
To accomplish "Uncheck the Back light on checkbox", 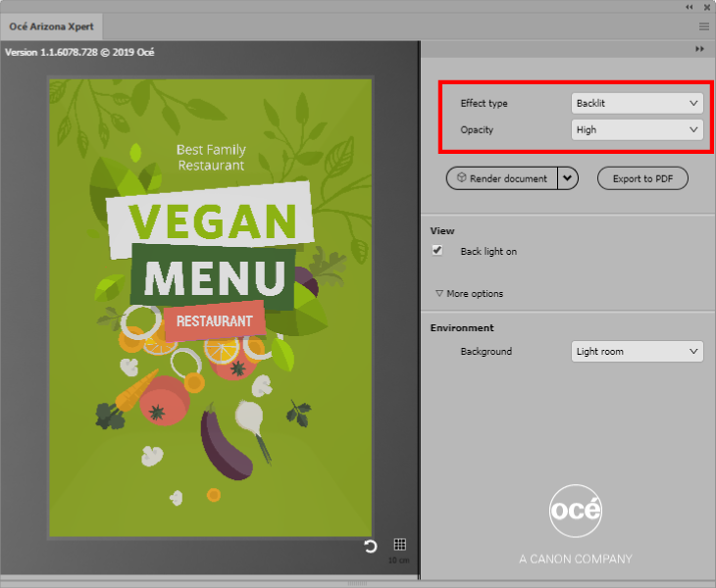I will tap(437, 251).
